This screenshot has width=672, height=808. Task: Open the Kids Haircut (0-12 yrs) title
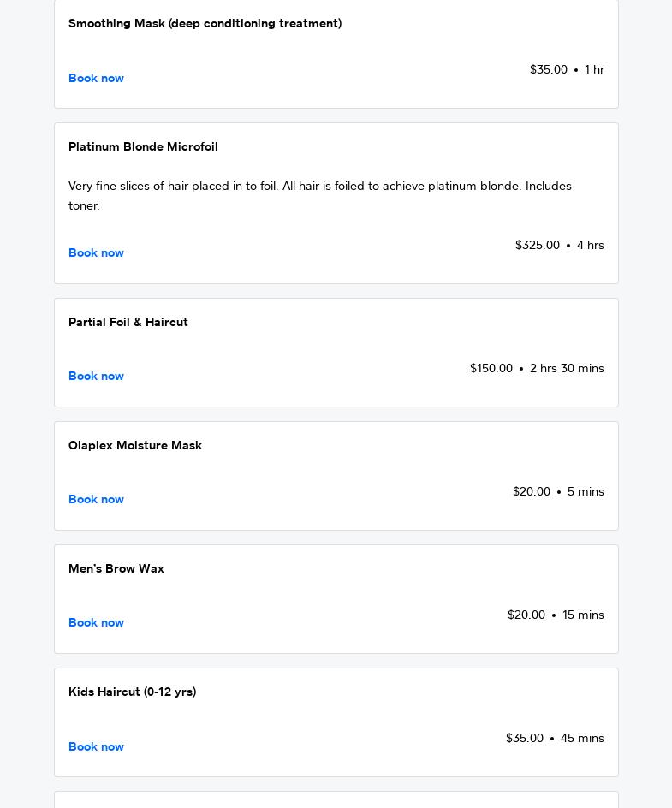(132, 692)
